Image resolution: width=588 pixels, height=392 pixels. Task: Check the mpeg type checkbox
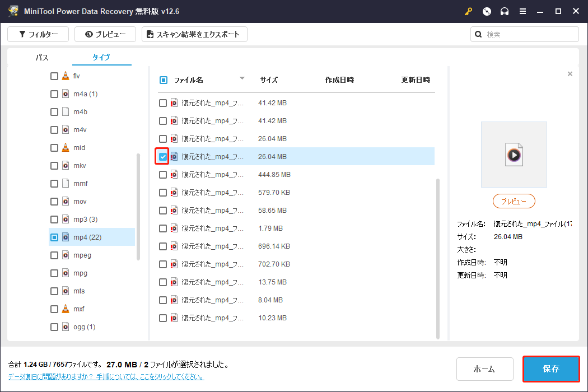54,255
